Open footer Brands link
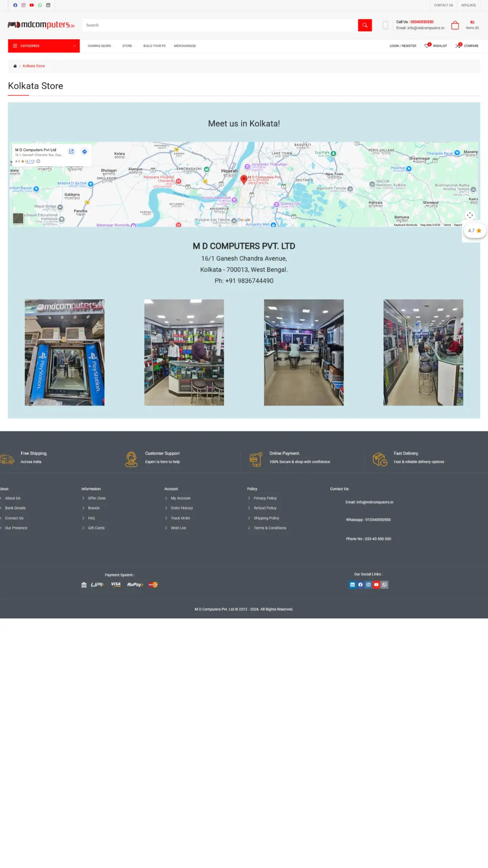Image resolution: width=488 pixels, height=868 pixels. [x=94, y=508]
